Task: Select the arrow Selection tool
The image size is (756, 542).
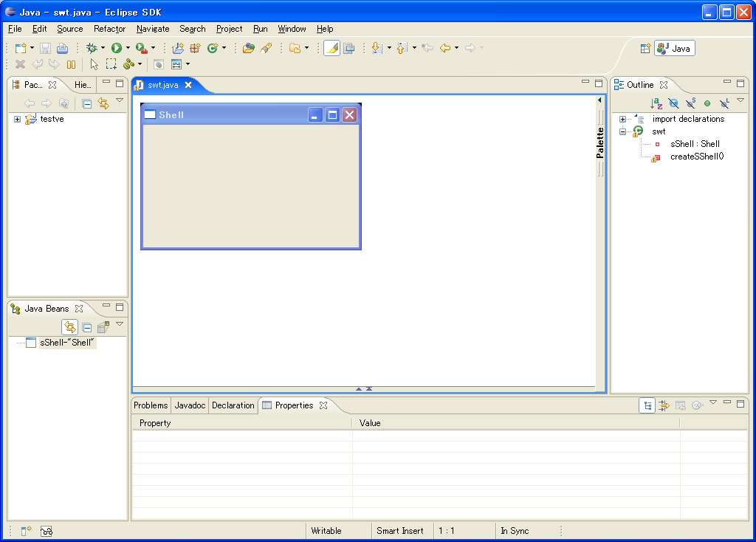Action: click(x=94, y=64)
